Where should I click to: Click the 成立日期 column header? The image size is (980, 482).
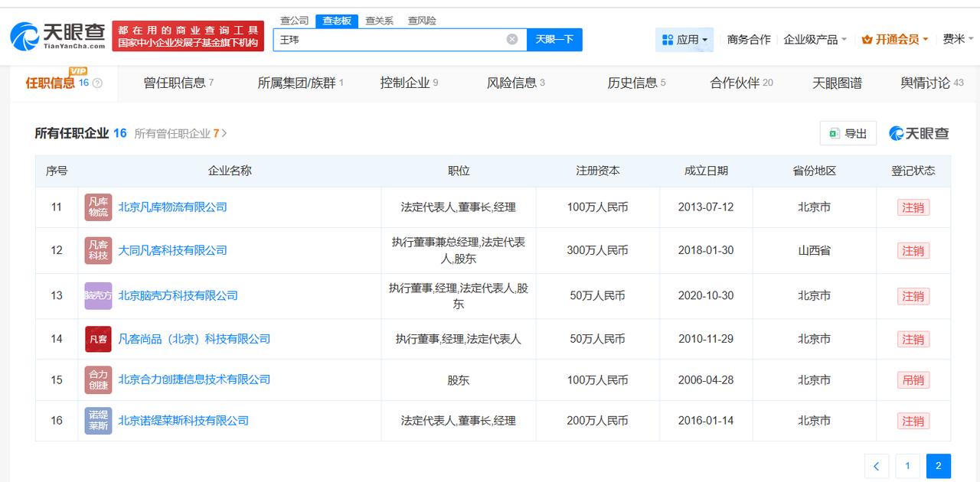[706, 171]
